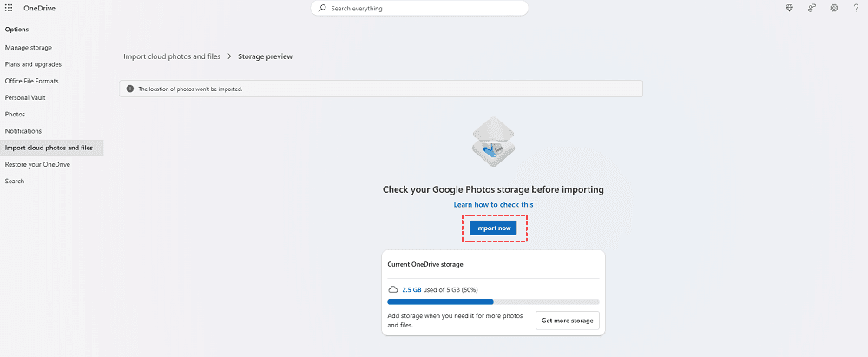Go to Plans and upgrades
Viewport: 868px width, 357px height.
[x=33, y=64]
